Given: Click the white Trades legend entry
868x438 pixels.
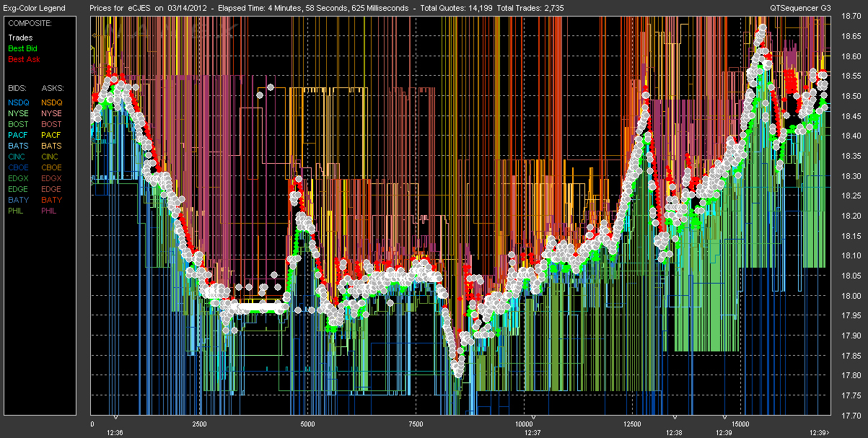Looking at the screenshot, I should click(20, 38).
